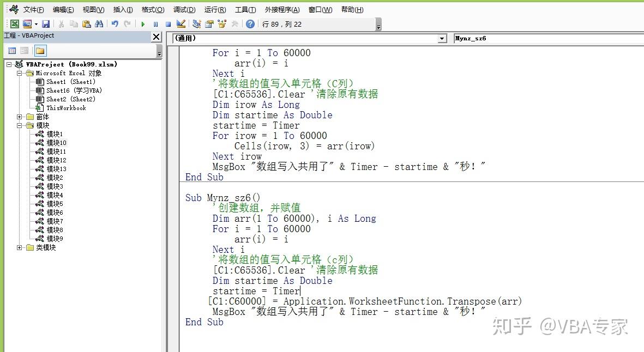Click the Cut scissors icon
Viewport: 644px width, 352px height.
click(61, 24)
